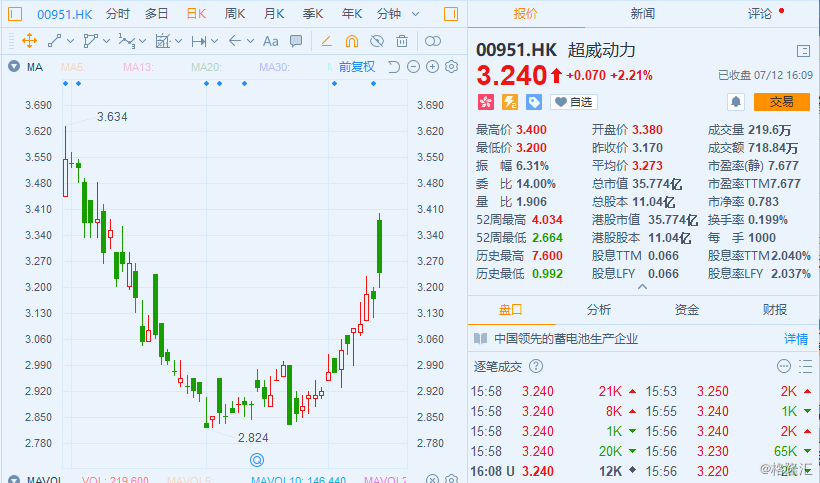Switch to 季K chart tab

(x=313, y=14)
